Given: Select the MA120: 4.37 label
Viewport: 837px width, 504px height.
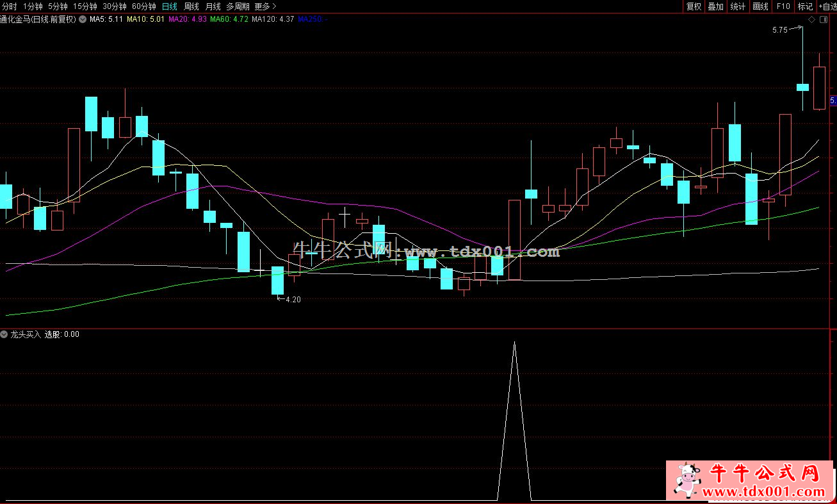Looking at the screenshot, I should click(273, 19).
